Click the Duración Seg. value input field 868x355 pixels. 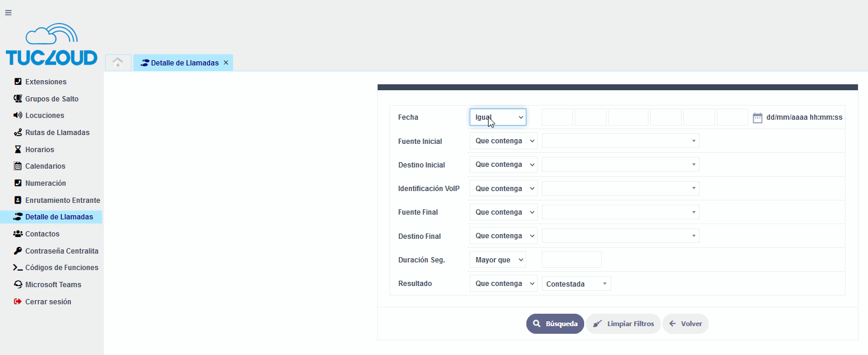(571, 259)
